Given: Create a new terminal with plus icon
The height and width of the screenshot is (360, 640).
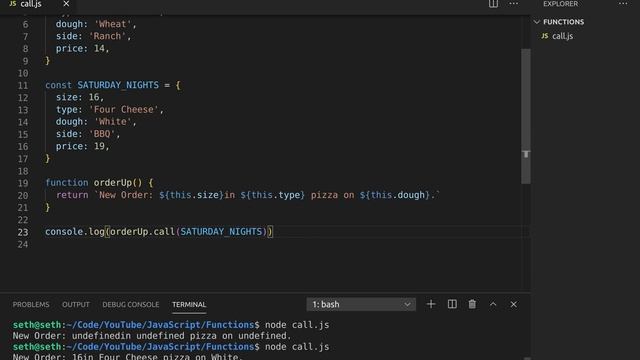Looking at the screenshot, I should (x=431, y=304).
